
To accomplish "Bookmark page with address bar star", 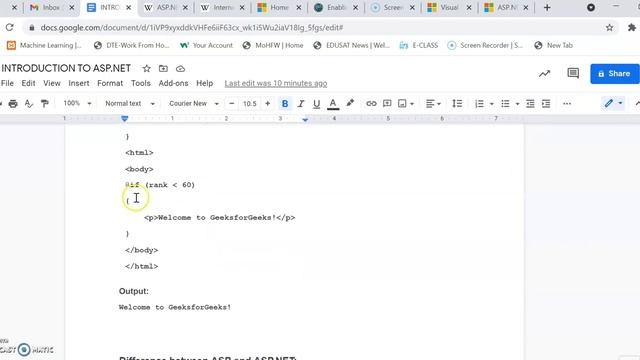I will pos(609,27).
